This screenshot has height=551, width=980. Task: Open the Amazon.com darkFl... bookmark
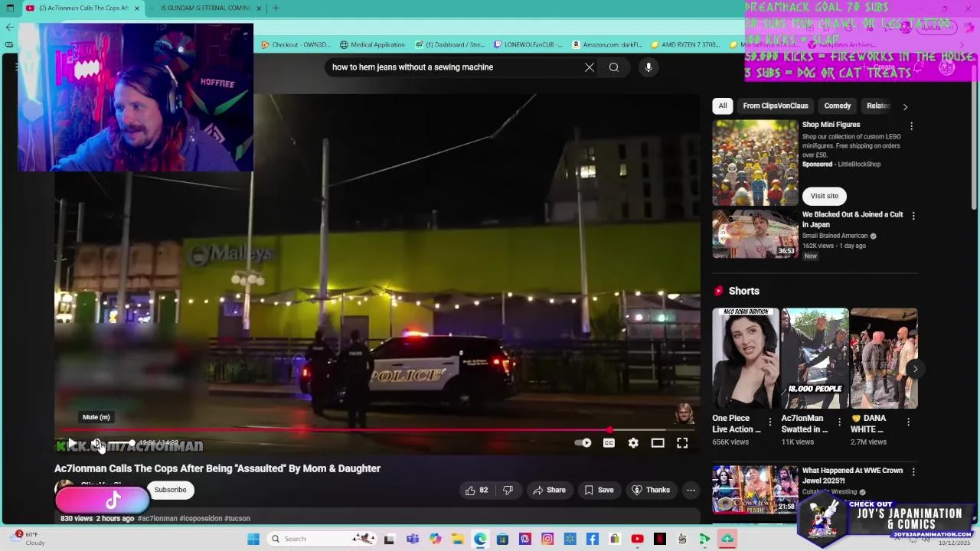pyautogui.click(x=607, y=44)
